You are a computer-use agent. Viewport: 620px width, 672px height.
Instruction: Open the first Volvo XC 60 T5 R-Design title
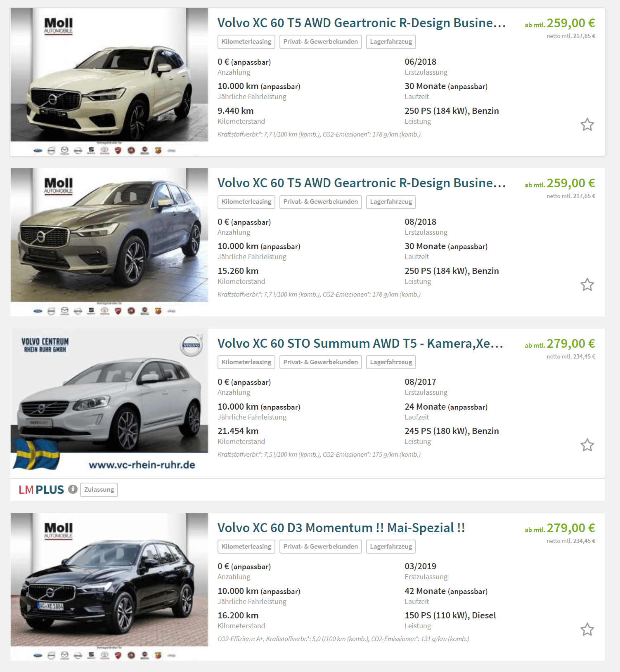coord(362,23)
